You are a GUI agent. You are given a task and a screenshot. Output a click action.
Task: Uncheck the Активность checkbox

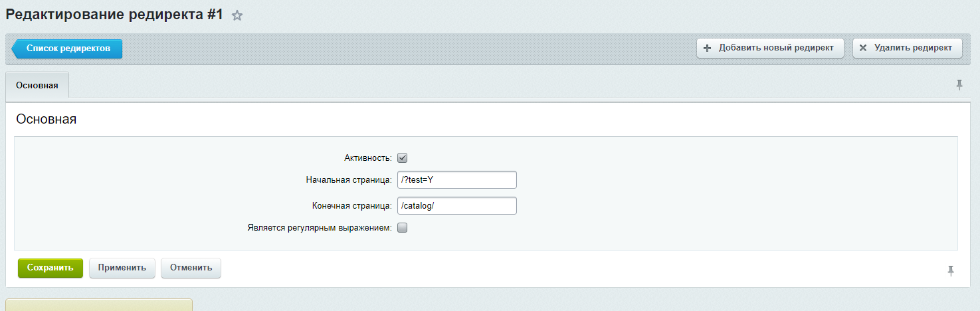402,158
